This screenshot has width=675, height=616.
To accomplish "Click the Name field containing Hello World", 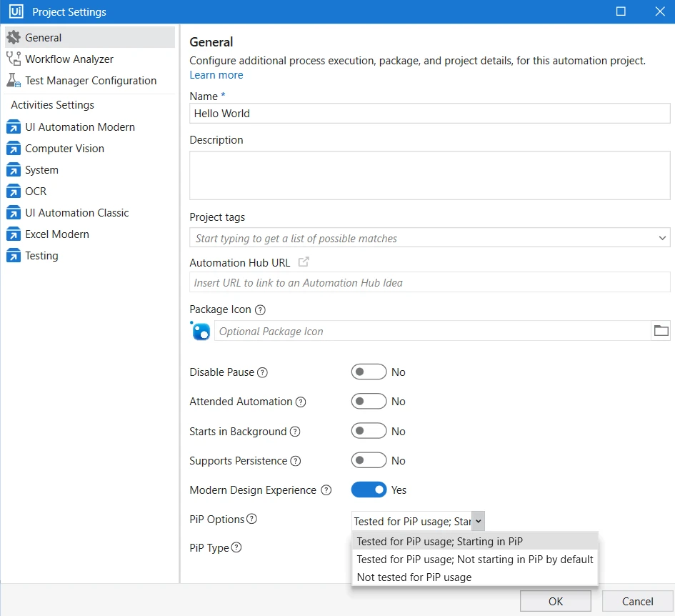I will pyautogui.click(x=429, y=114).
